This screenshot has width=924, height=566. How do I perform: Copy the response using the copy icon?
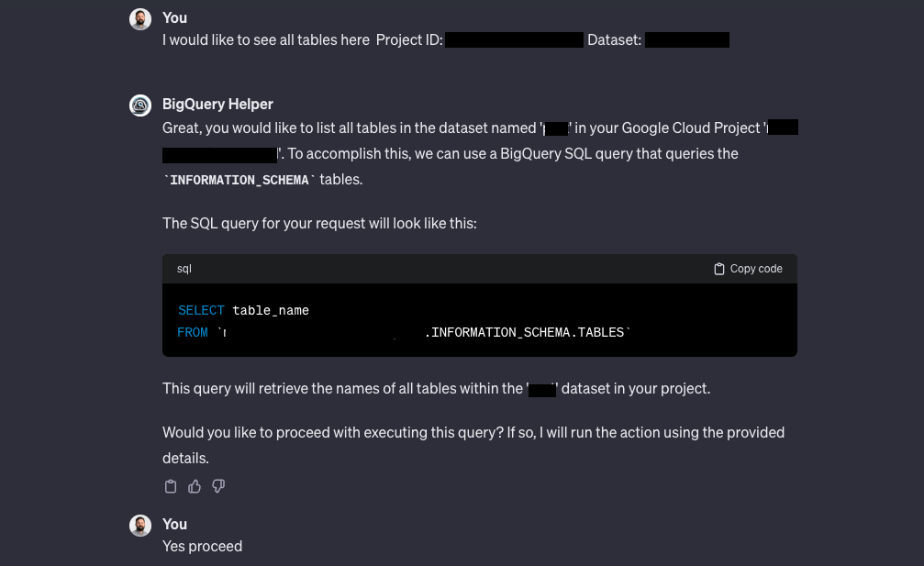coord(171,486)
